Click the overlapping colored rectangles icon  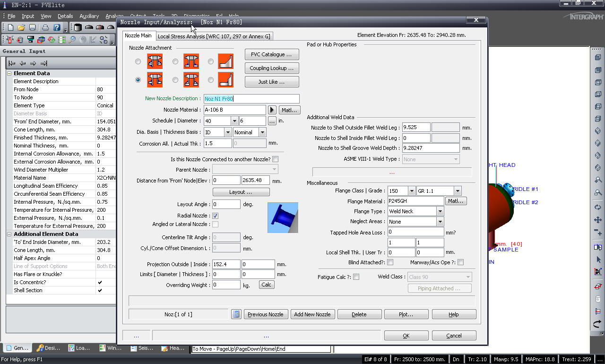[x=41, y=40]
